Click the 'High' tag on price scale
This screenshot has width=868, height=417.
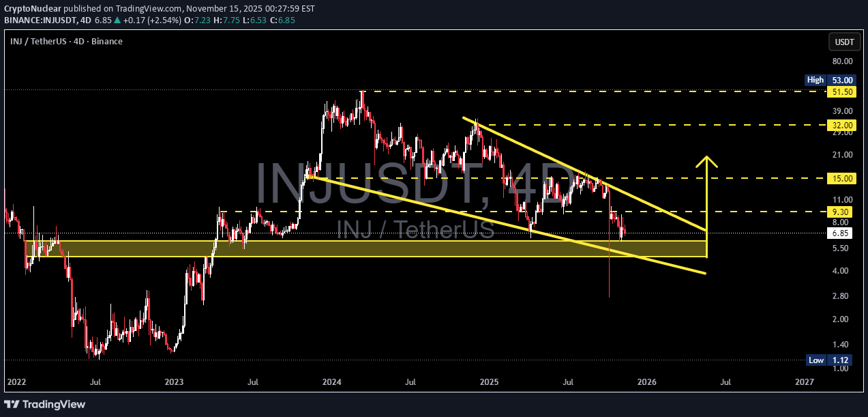pos(815,80)
